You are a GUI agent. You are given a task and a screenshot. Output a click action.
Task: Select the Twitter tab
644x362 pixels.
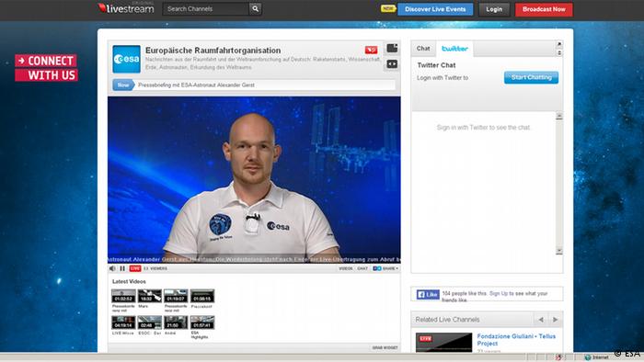454,49
